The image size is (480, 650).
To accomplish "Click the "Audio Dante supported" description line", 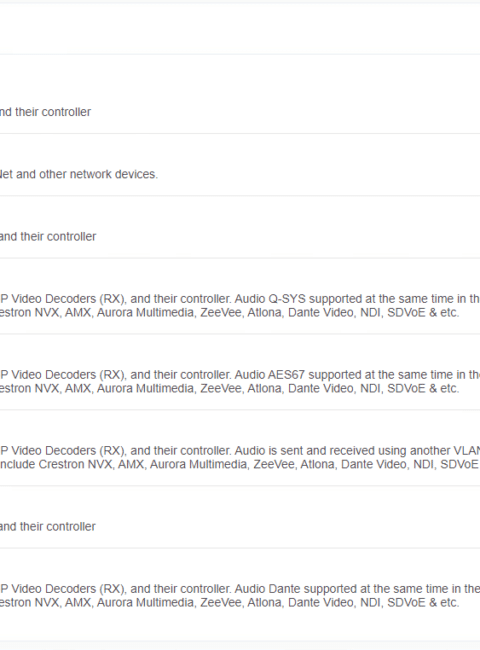I will click(x=240, y=589).
